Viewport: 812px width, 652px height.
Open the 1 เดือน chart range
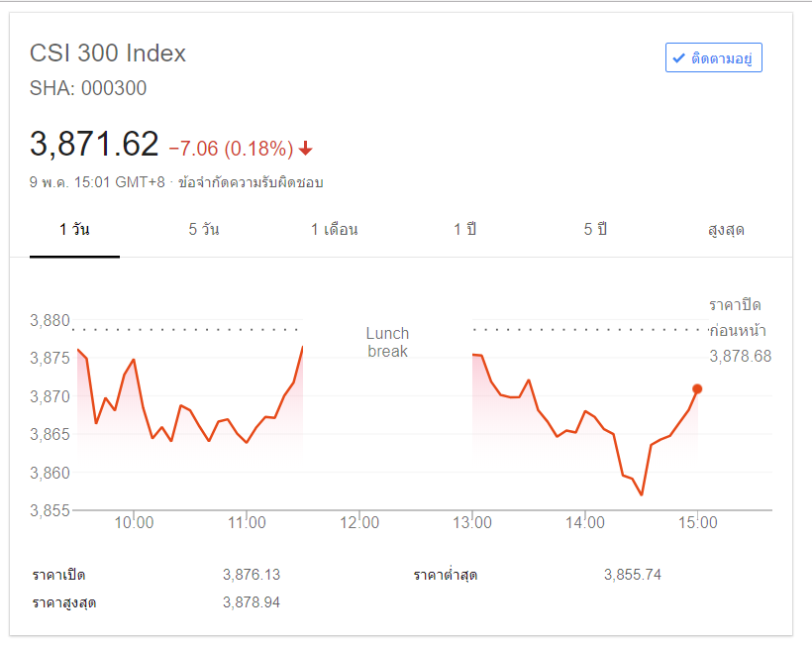tap(335, 230)
